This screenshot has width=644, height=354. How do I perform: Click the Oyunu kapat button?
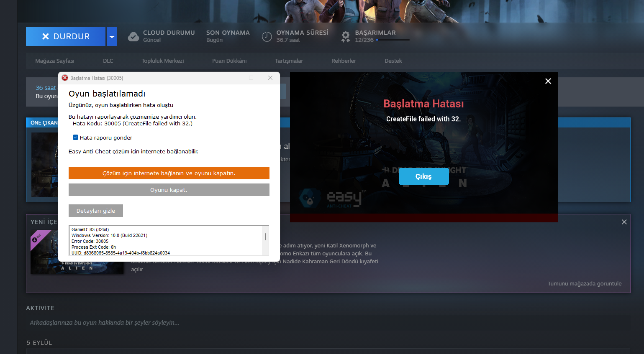point(169,190)
